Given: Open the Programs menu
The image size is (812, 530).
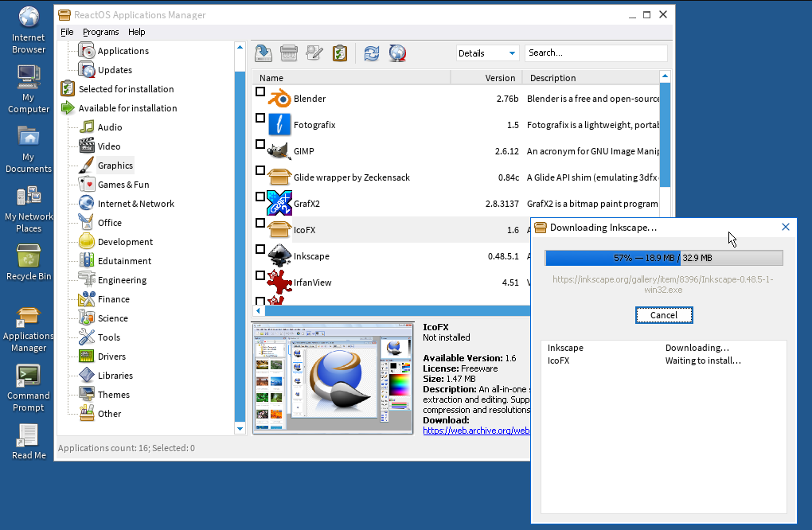Looking at the screenshot, I should click(100, 32).
